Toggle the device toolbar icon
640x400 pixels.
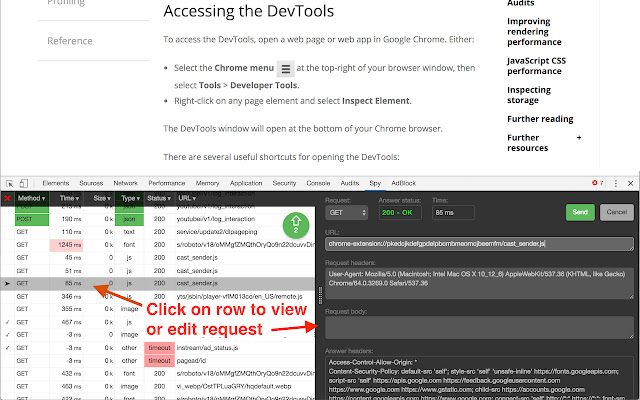click(x=24, y=184)
